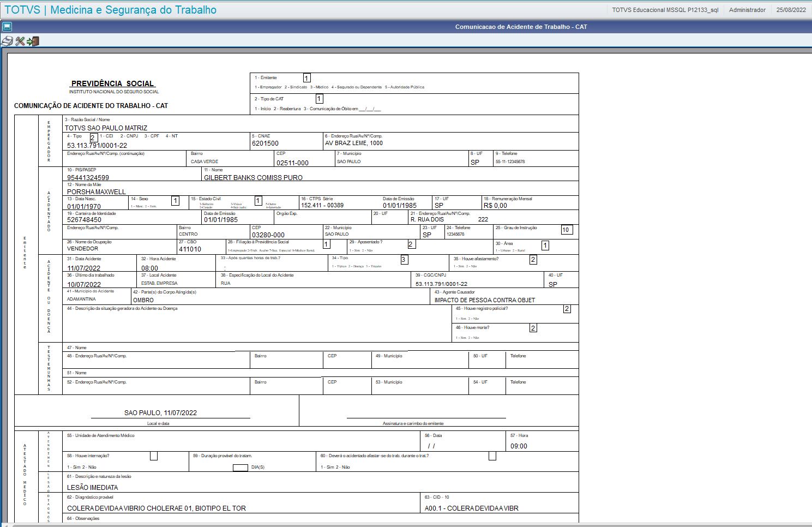Click the printer icon to print the CAT
Image resolution: width=812 pixels, height=527 pixels.
click(x=7, y=41)
